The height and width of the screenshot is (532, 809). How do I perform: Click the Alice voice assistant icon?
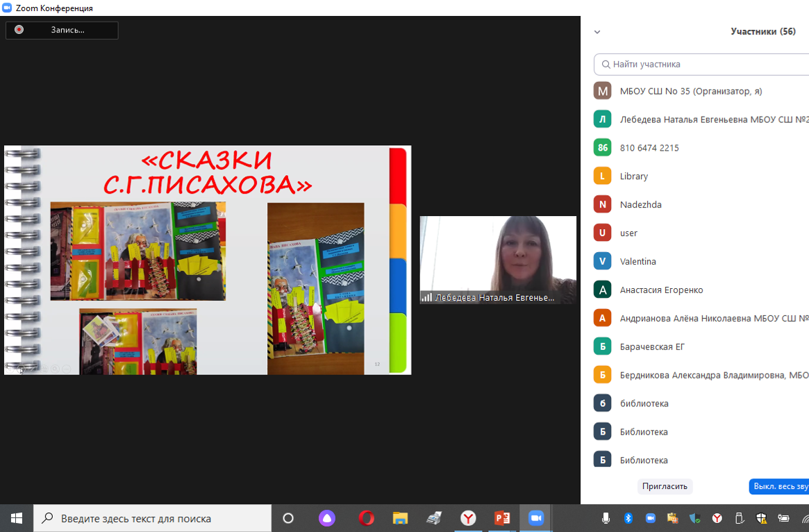326,518
